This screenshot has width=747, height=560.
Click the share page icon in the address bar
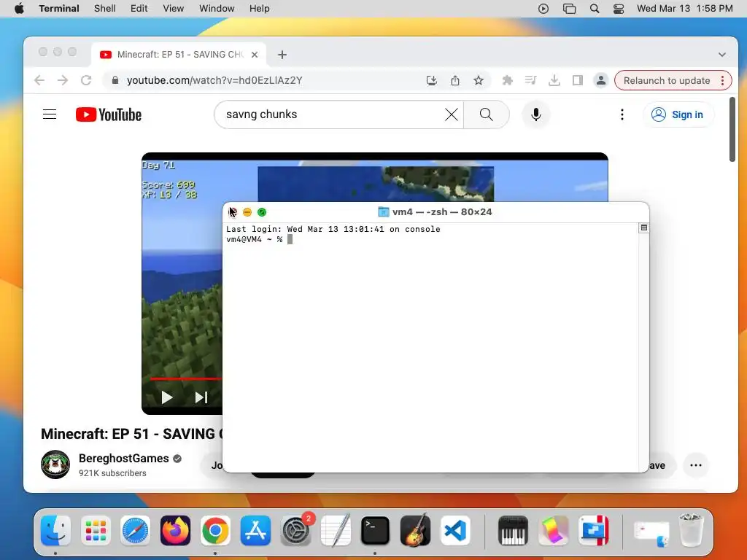tap(455, 80)
